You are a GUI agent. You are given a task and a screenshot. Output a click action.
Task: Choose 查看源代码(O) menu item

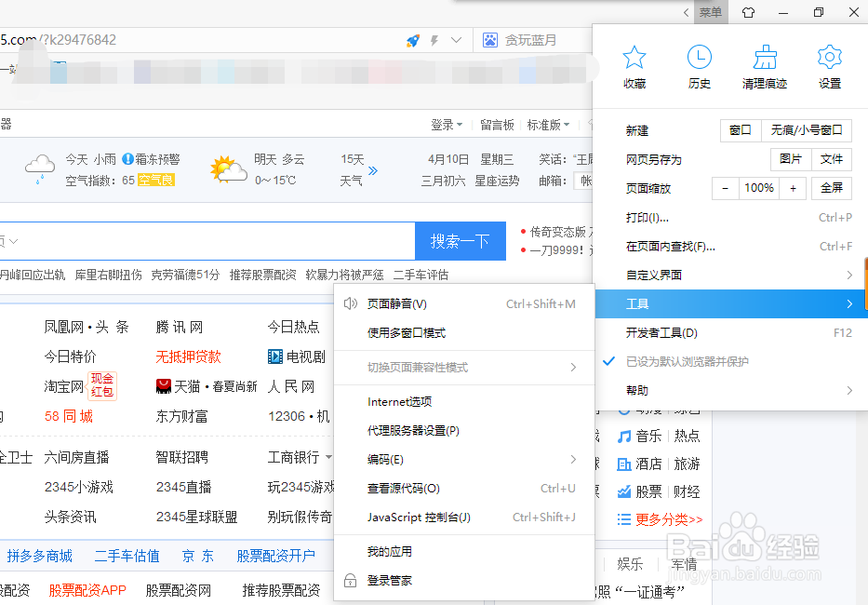pos(464,488)
